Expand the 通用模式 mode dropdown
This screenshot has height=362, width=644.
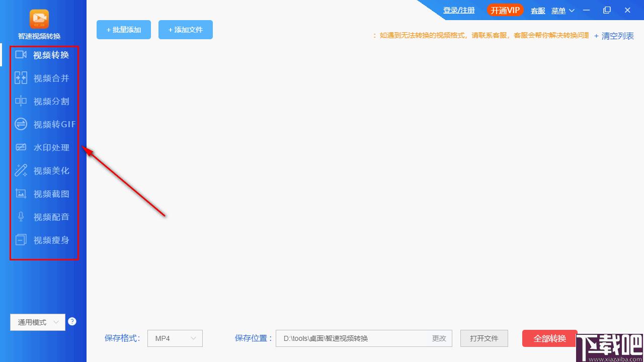[38, 322]
